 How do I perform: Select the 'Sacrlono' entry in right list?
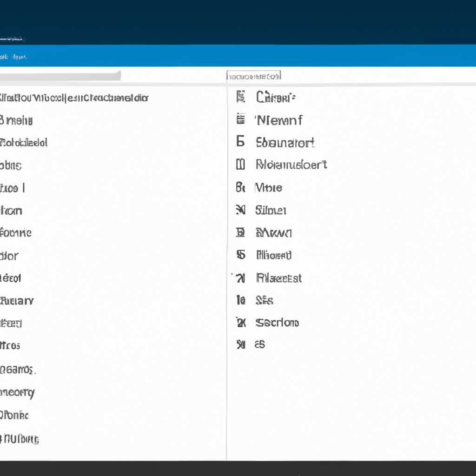277,323
